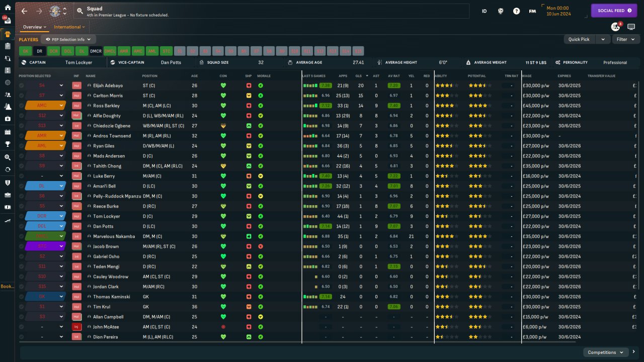Open the Medical Centre sidebar icon

point(7,119)
